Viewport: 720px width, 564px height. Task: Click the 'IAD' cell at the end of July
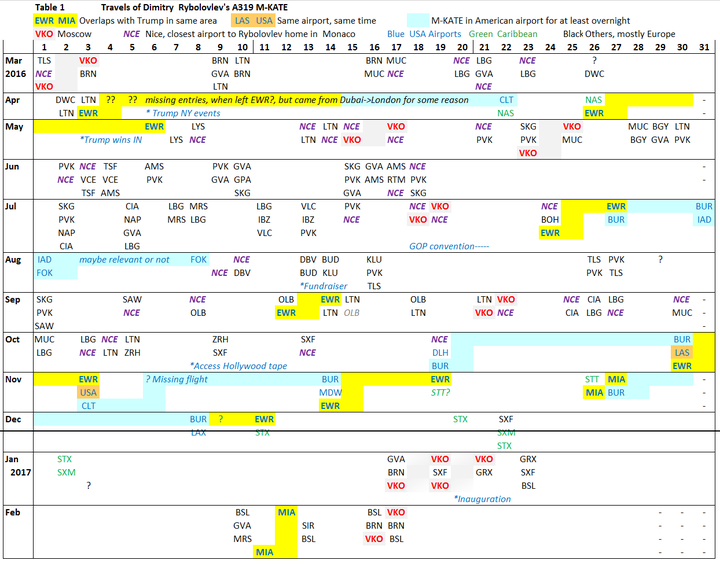coord(704,220)
